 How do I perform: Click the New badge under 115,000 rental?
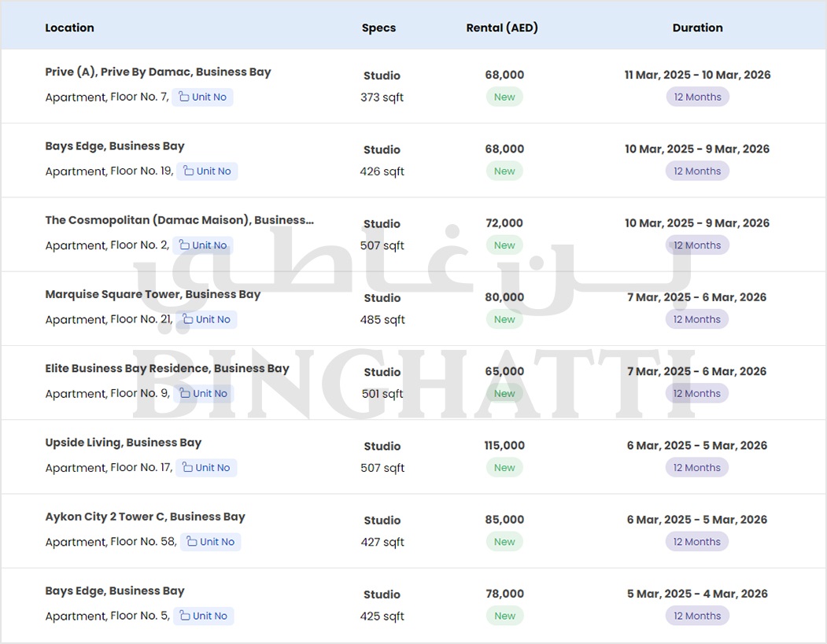pyautogui.click(x=504, y=468)
